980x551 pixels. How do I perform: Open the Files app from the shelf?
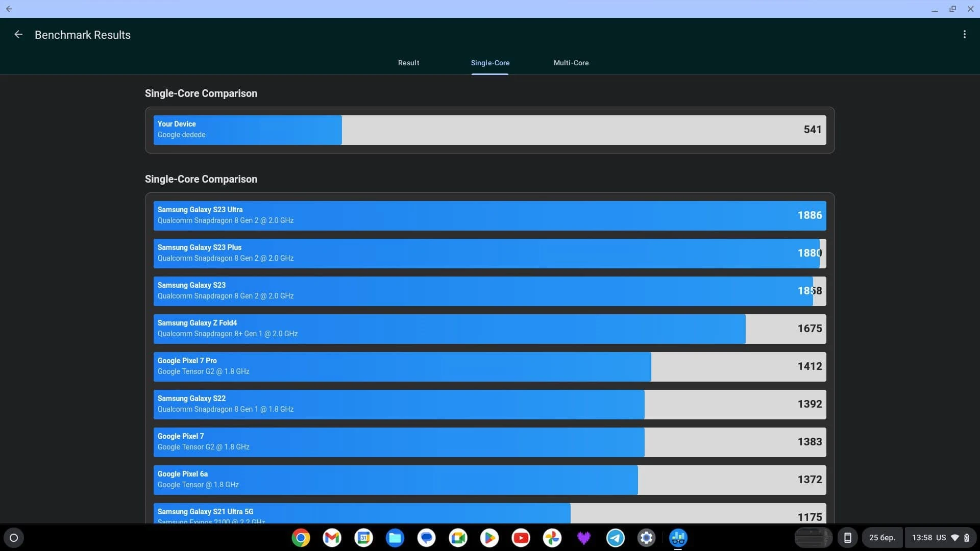pyautogui.click(x=395, y=538)
